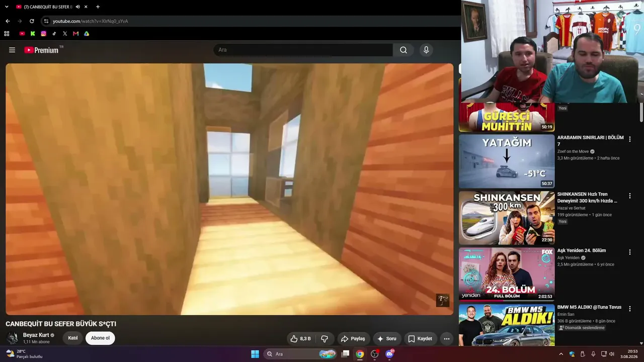
Task: Open more actions below the video
Action: [446, 338]
